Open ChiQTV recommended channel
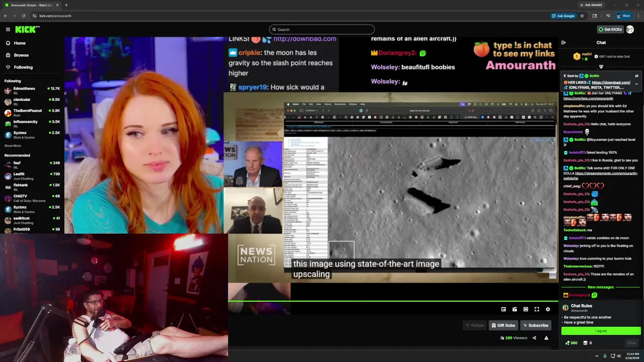 click(x=32, y=198)
